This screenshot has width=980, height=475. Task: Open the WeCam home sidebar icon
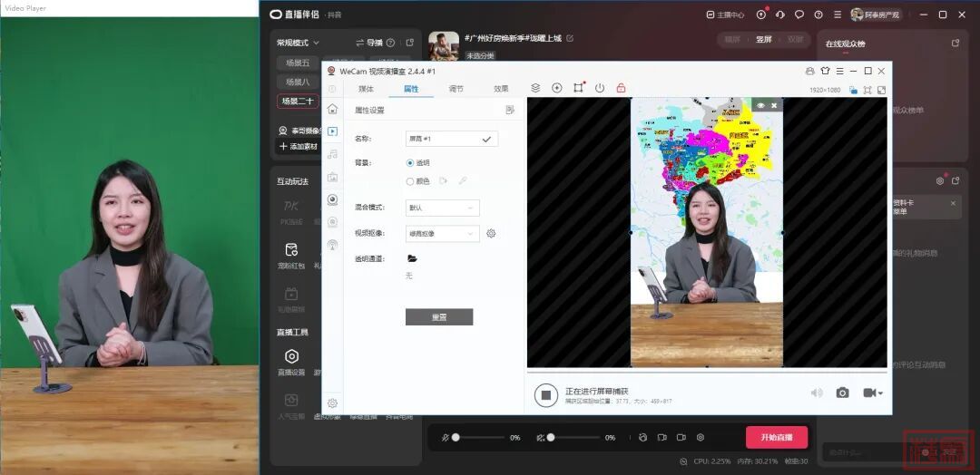[x=332, y=109]
